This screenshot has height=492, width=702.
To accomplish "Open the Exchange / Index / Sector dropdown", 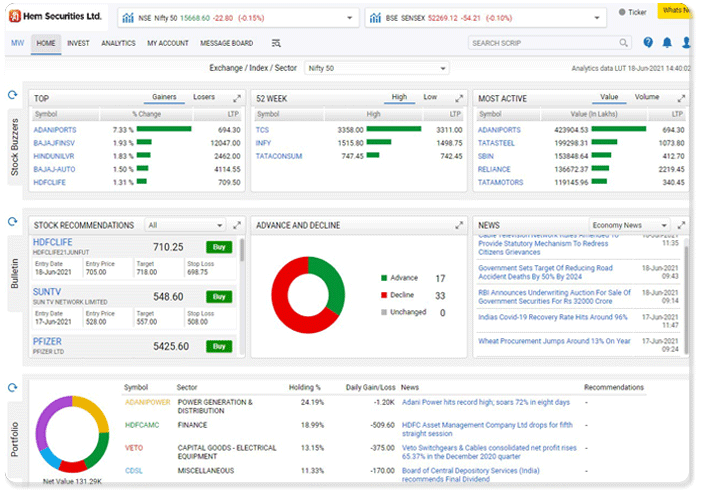I will 376,68.
